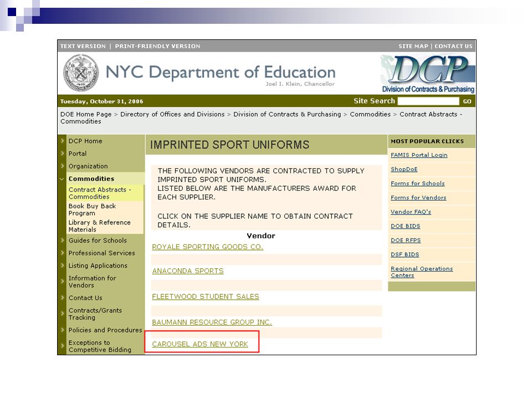Open Anaconda Sports vendor link

pos(188,271)
